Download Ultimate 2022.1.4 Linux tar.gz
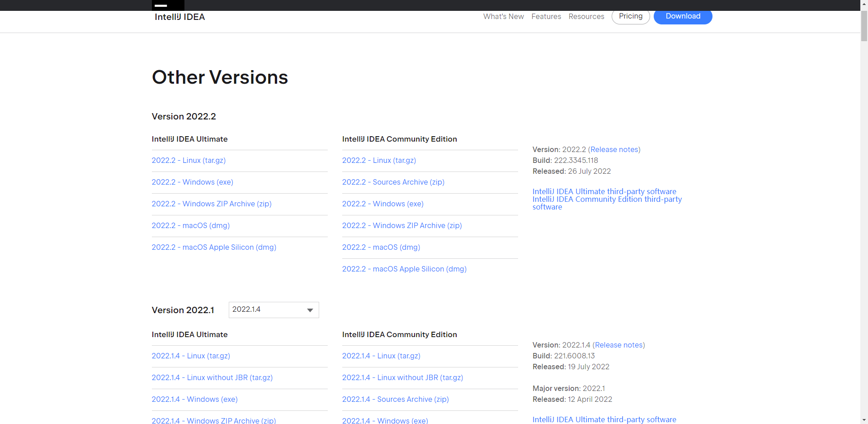This screenshot has height=424, width=868. coord(191,356)
